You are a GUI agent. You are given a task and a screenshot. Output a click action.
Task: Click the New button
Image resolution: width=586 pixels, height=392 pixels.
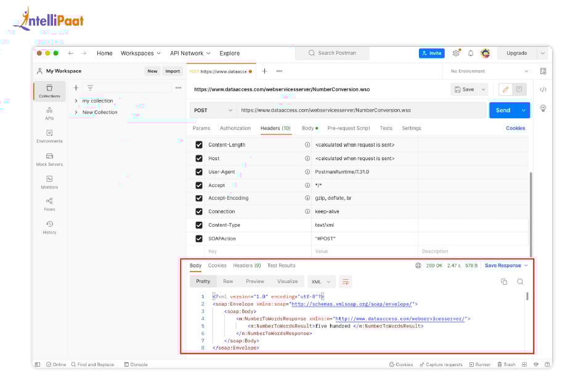[x=152, y=71]
